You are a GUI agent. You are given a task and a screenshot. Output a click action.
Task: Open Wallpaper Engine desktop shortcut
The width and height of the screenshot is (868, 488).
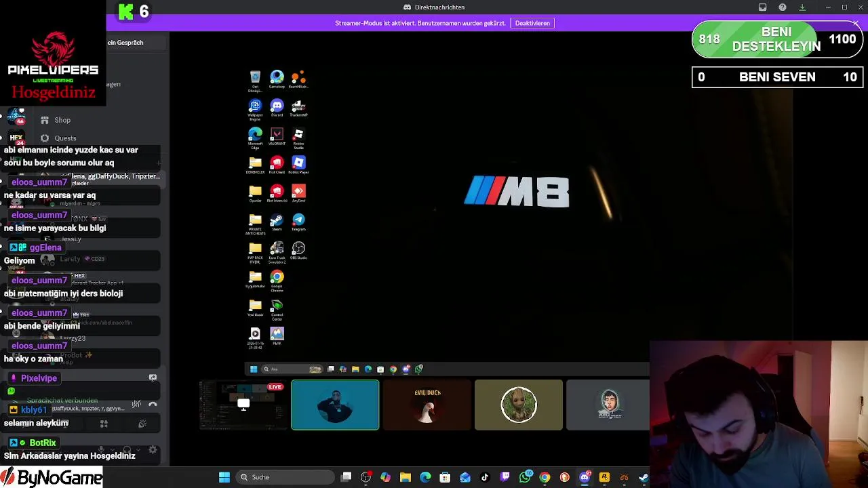255,110
